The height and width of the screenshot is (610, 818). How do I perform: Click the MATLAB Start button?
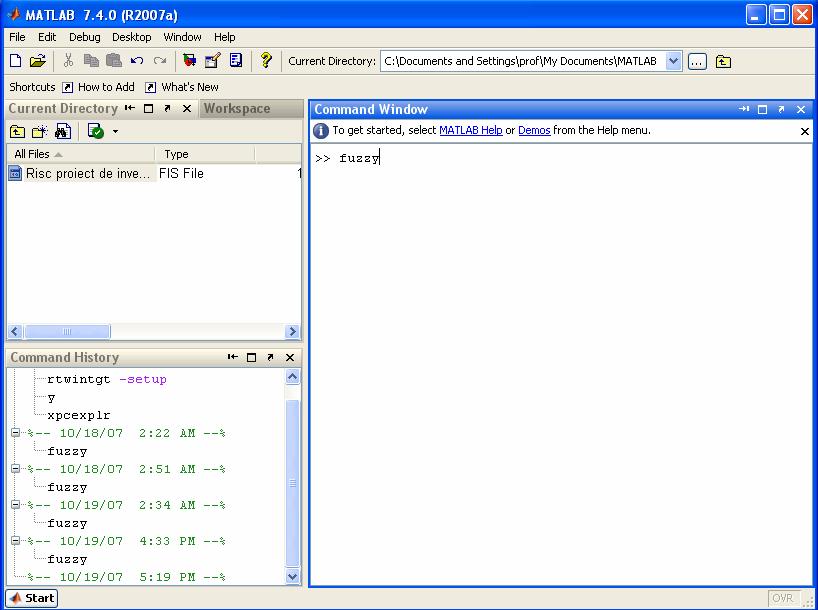tap(32, 598)
